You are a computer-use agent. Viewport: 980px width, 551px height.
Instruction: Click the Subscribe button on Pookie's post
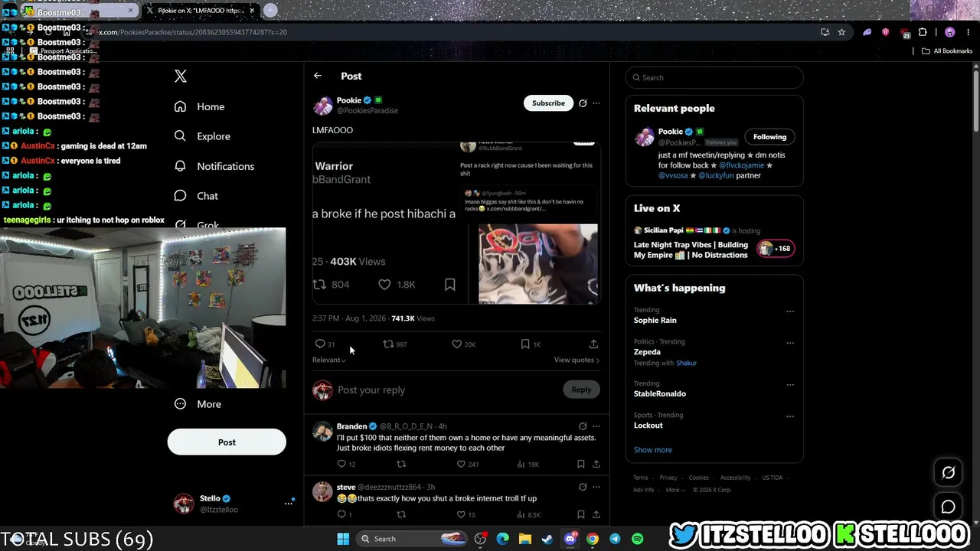548,103
